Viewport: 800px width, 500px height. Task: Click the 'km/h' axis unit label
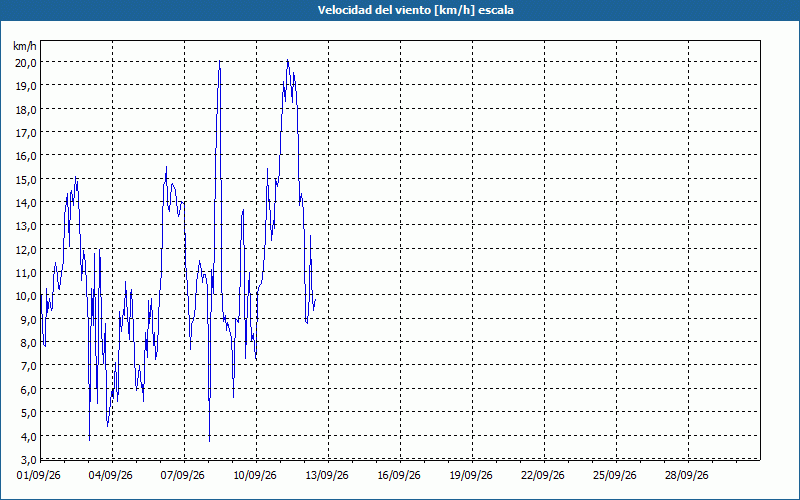24,46
